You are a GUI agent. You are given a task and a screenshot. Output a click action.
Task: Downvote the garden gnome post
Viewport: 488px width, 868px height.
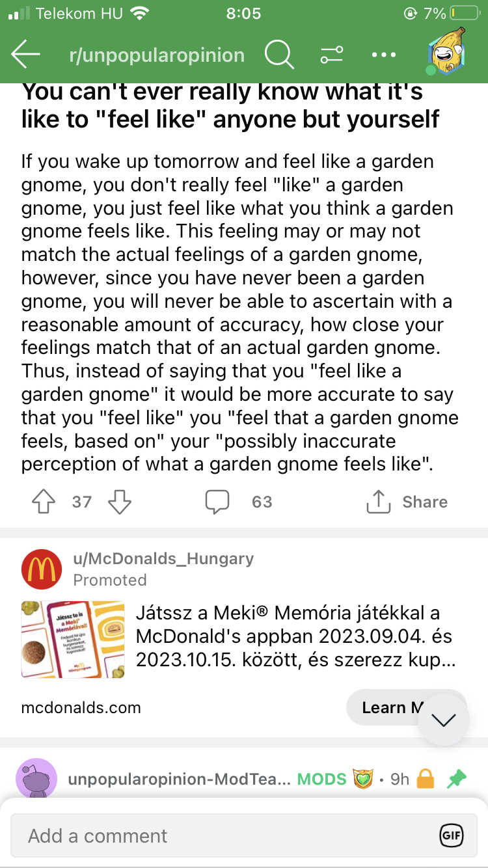pyautogui.click(x=119, y=502)
